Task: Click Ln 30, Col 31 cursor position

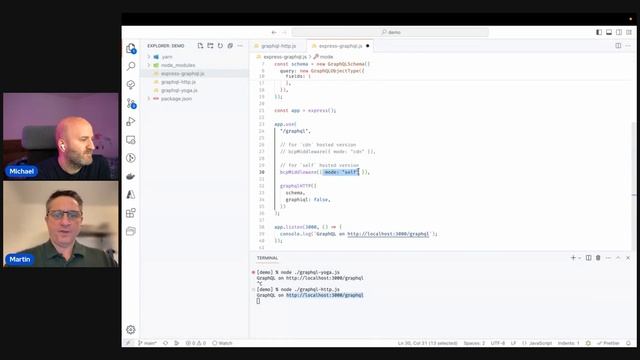Action: [x=427, y=343]
